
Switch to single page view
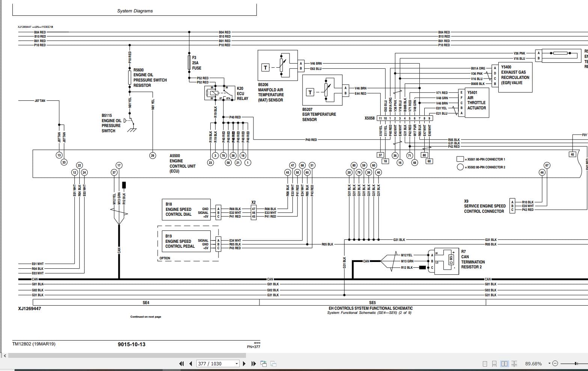485,363
